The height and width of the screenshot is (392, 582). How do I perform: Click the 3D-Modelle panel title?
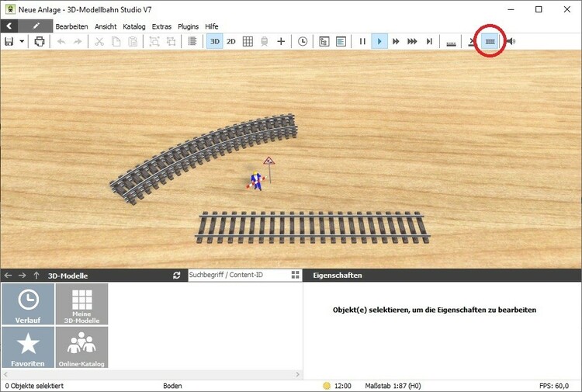coord(68,276)
